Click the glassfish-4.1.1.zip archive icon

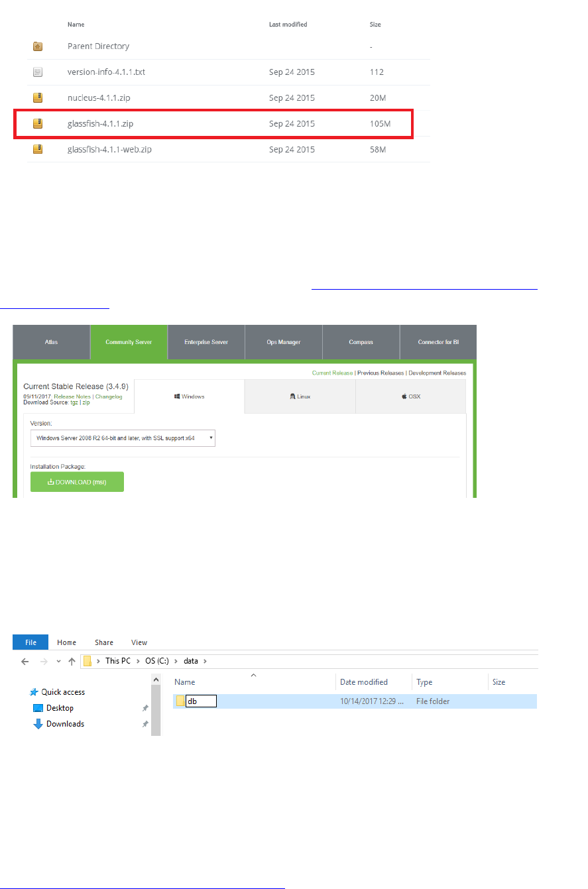coord(38,123)
